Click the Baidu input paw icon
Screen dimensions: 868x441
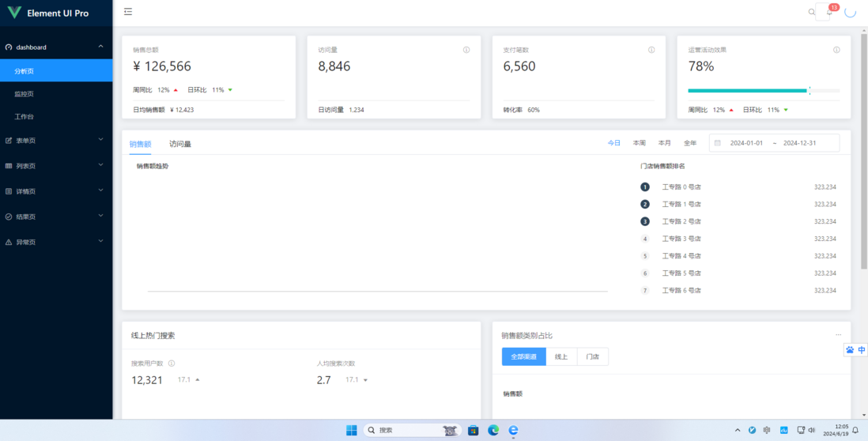850,349
